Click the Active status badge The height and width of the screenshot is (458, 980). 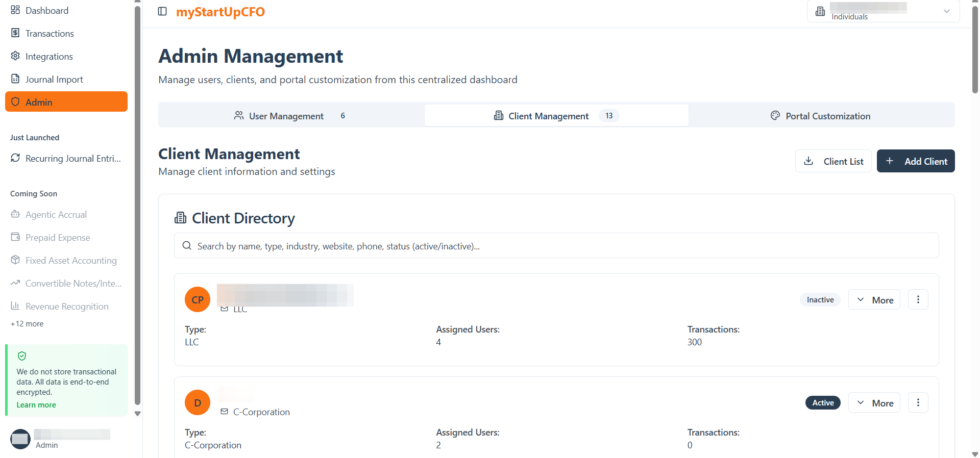pos(823,402)
